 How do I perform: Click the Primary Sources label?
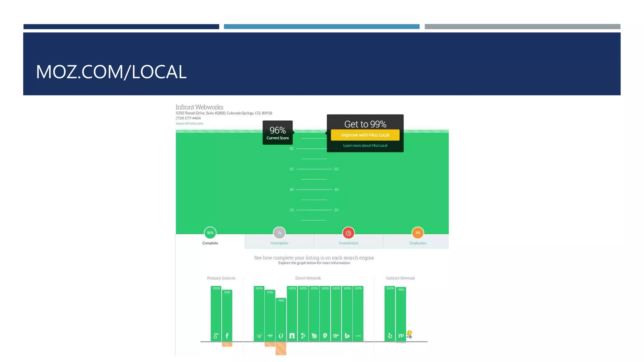pos(221,278)
